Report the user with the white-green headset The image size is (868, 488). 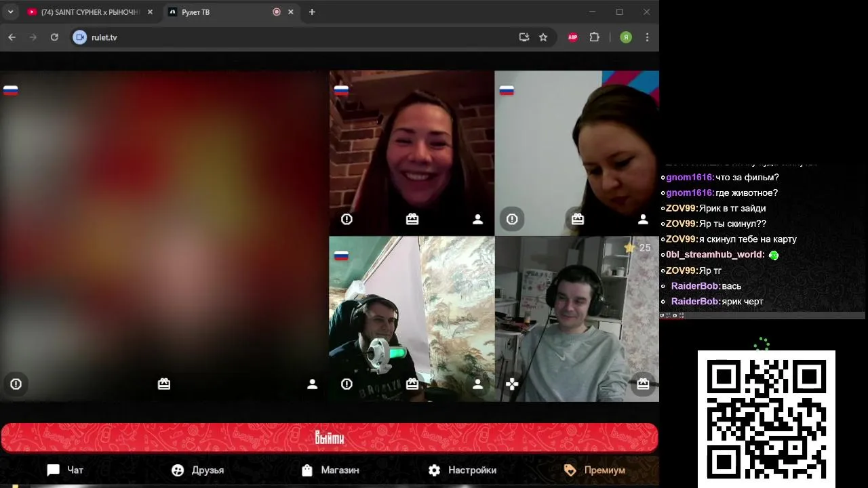(x=347, y=384)
